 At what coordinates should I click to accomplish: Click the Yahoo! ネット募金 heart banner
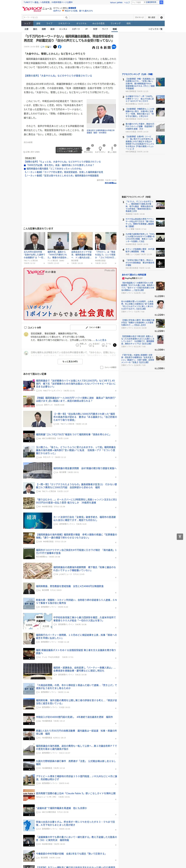[x=70, y=294]
